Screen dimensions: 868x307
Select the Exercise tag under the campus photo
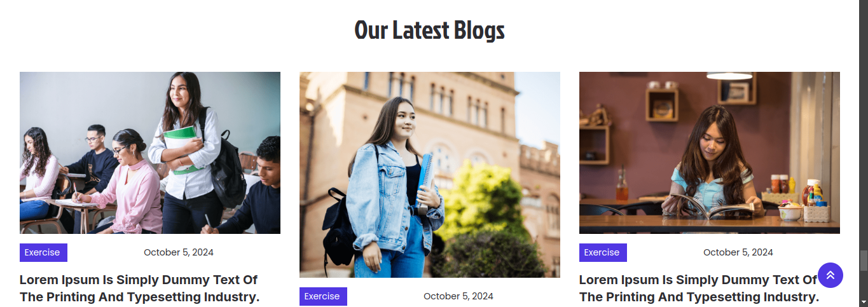point(323,296)
